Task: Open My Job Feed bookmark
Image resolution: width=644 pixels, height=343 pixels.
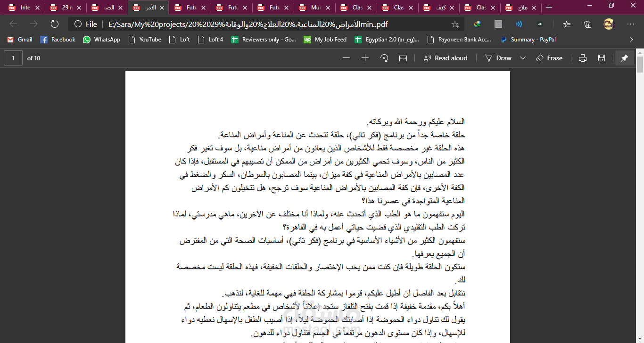Action: (325, 40)
